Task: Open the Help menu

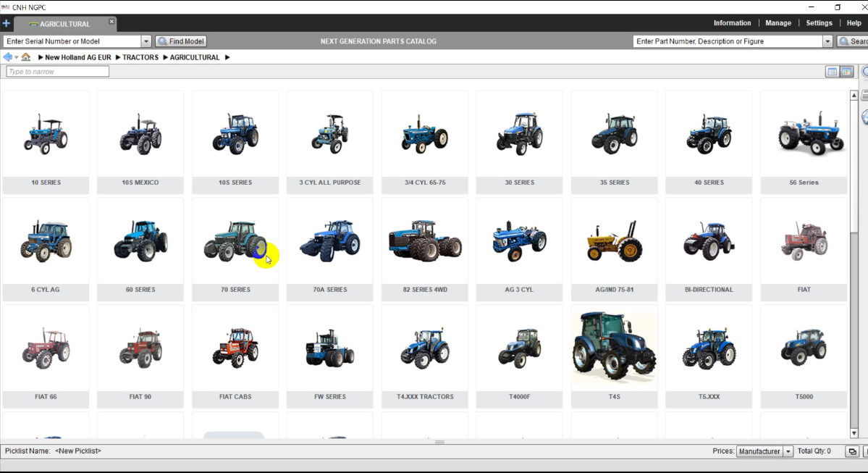Action: (x=854, y=23)
